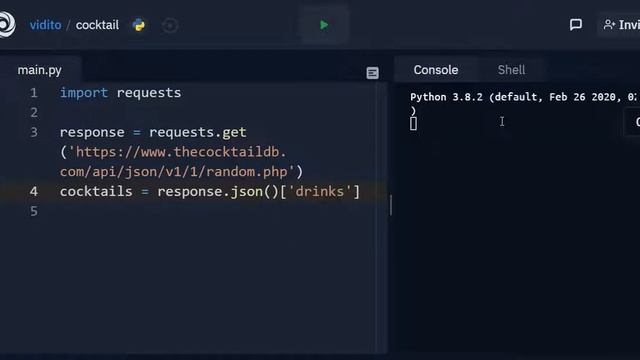Viewport: 640px width, 360px height.
Task: Click the 'drinks' string on line 4
Action: [320, 191]
